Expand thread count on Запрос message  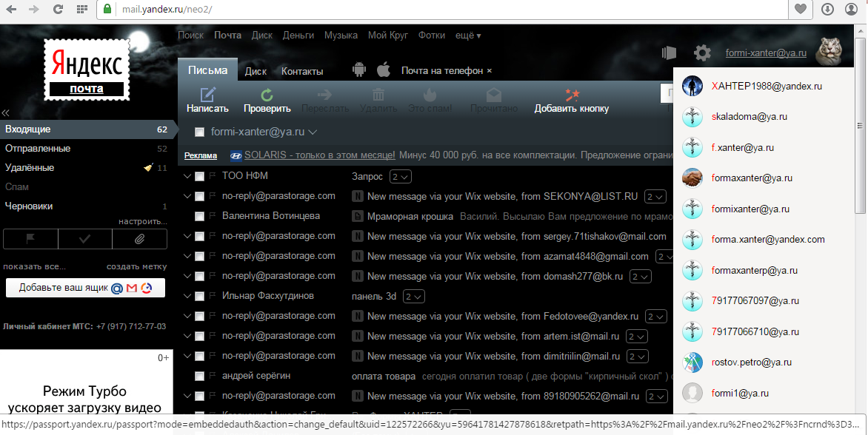[x=401, y=177]
